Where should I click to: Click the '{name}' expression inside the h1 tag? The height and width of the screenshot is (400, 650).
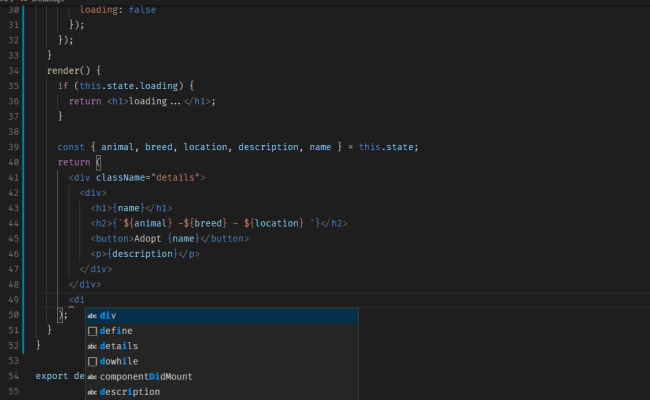coord(129,208)
